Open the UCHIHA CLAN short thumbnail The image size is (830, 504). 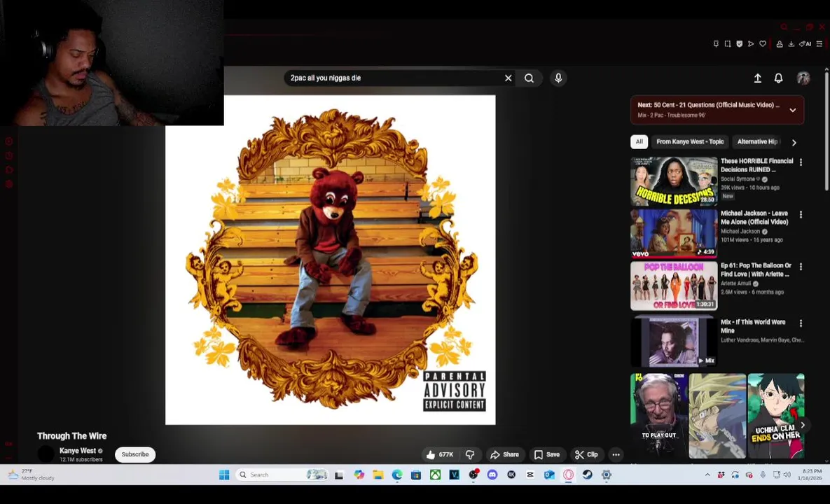coord(776,416)
